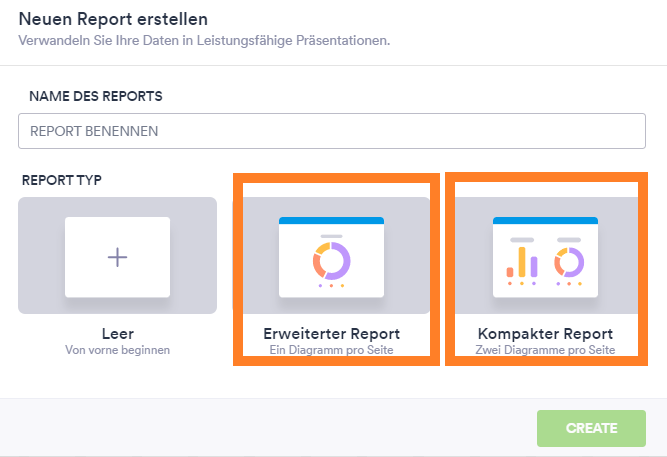Image resolution: width=667 pixels, height=457 pixels.
Task: Click the donut chart icon in Erweiterter Report
Action: click(x=331, y=260)
